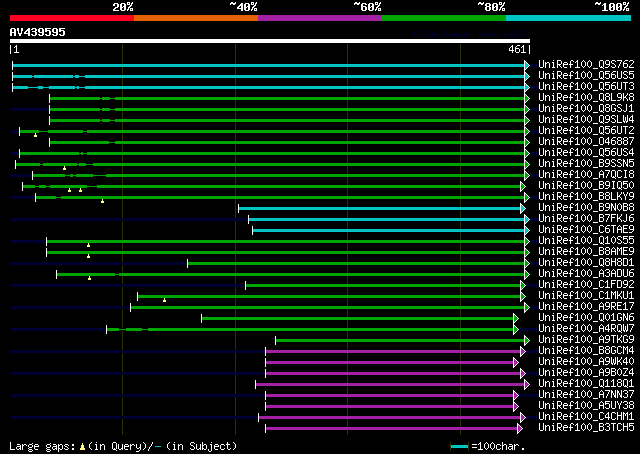
Task: Click the purple alignment bar for B8GCM4
Action: click(393, 352)
